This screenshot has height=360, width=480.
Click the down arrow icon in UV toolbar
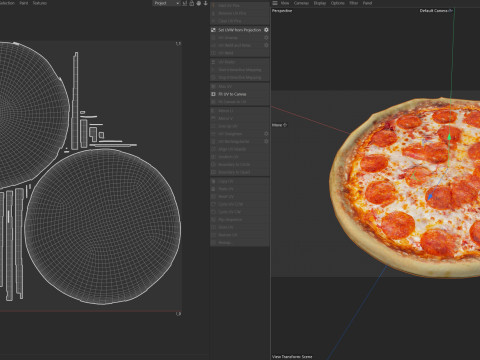(205, 3)
